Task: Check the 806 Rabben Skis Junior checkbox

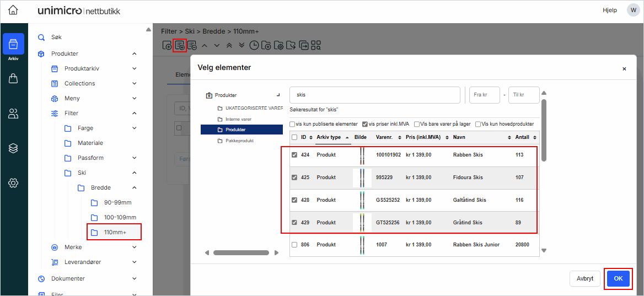Action: click(x=294, y=245)
